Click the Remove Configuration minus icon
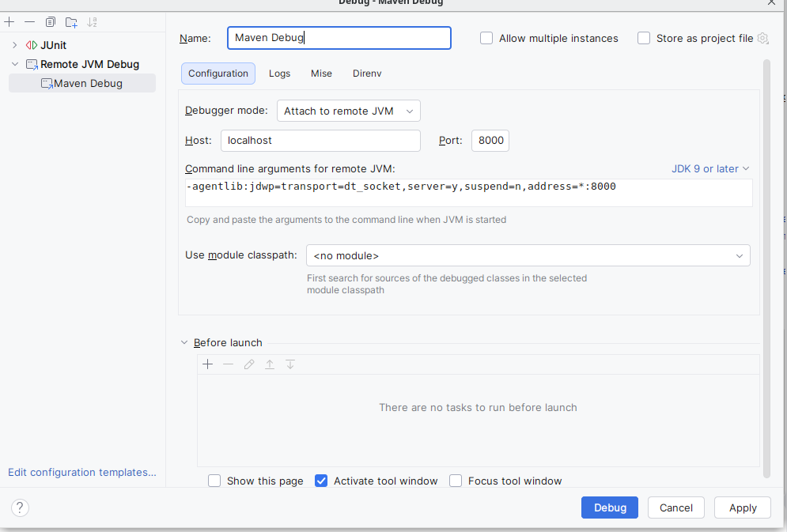787x532 pixels. [30, 22]
